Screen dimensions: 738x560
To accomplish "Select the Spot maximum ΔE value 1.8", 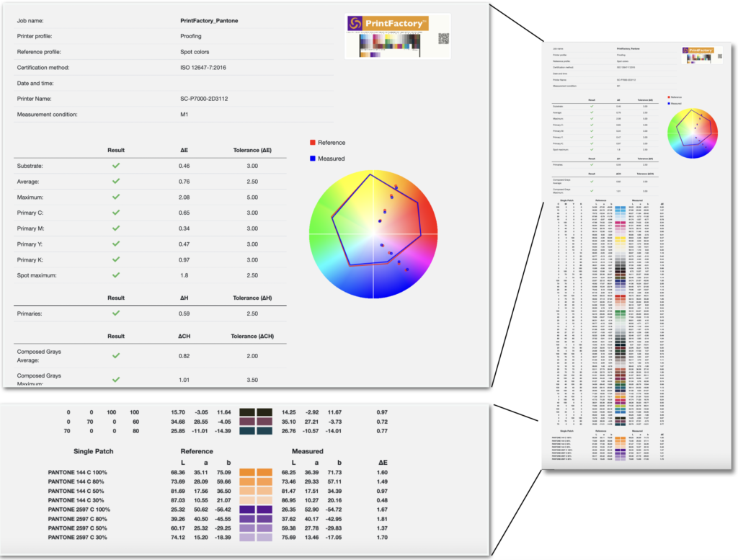I will [184, 275].
